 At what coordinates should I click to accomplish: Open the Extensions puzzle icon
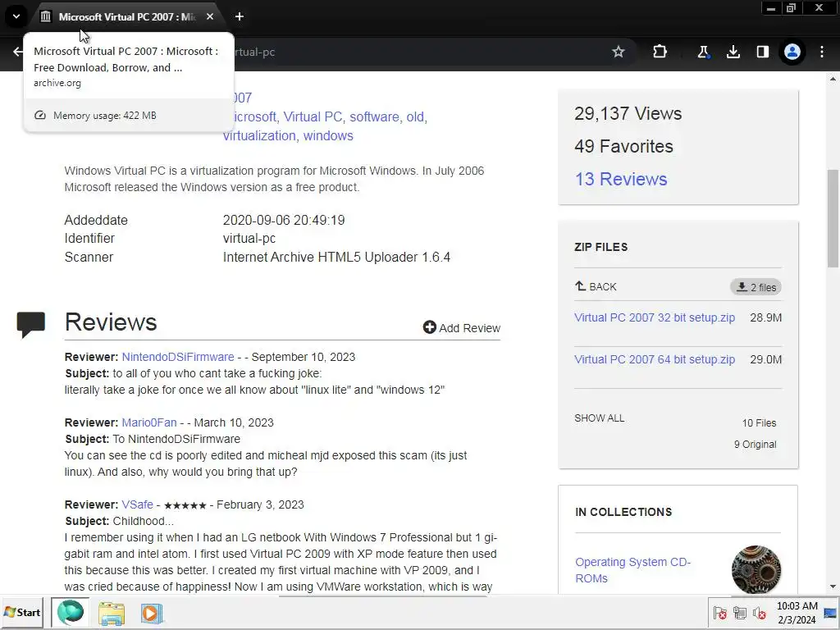pyautogui.click(x=660, y=52)
